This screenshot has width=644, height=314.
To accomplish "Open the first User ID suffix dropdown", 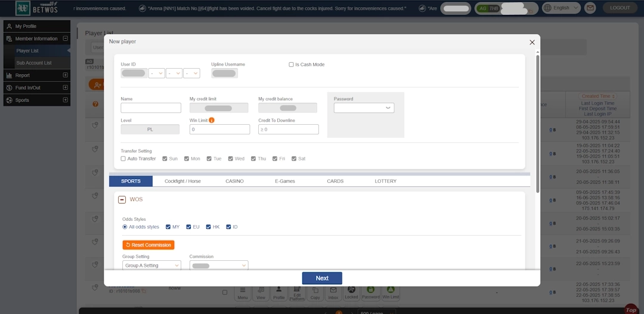I will tap(157, 73).
